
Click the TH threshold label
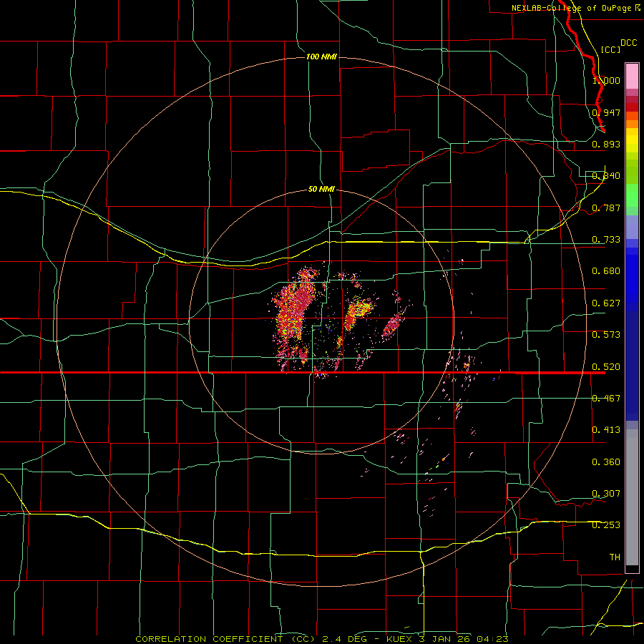point(615,557)
